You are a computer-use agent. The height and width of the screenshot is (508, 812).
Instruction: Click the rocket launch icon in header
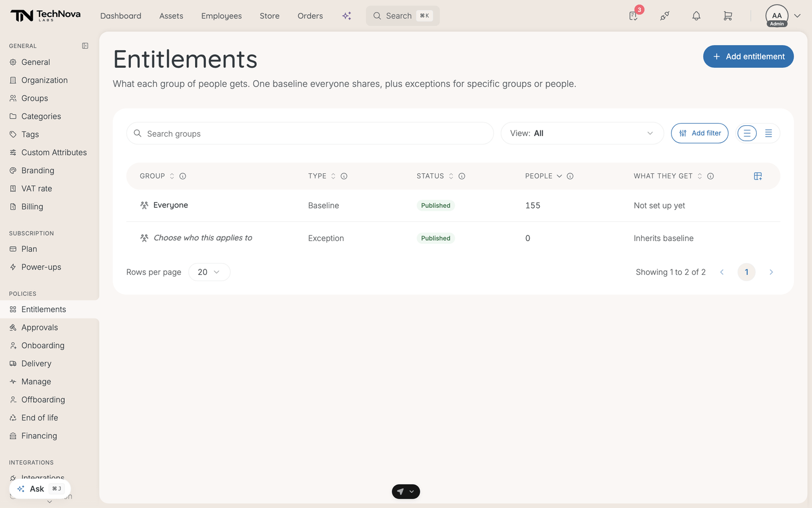[665, 16]
